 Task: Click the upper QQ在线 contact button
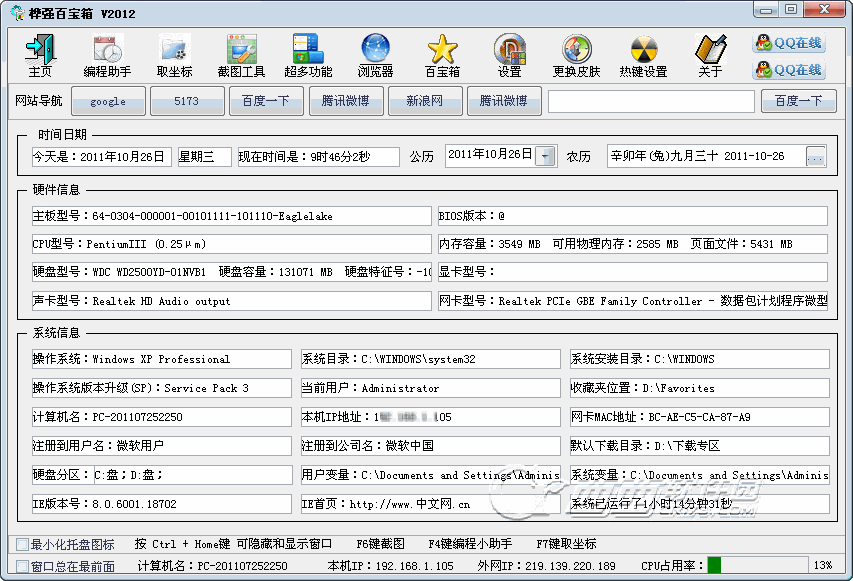tap(789, 43)
